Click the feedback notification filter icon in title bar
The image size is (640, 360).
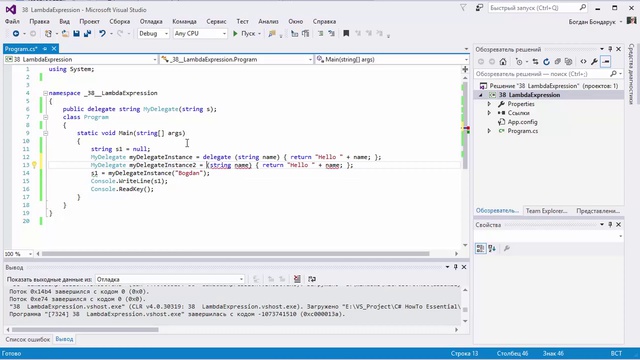[x=463, y=8]
